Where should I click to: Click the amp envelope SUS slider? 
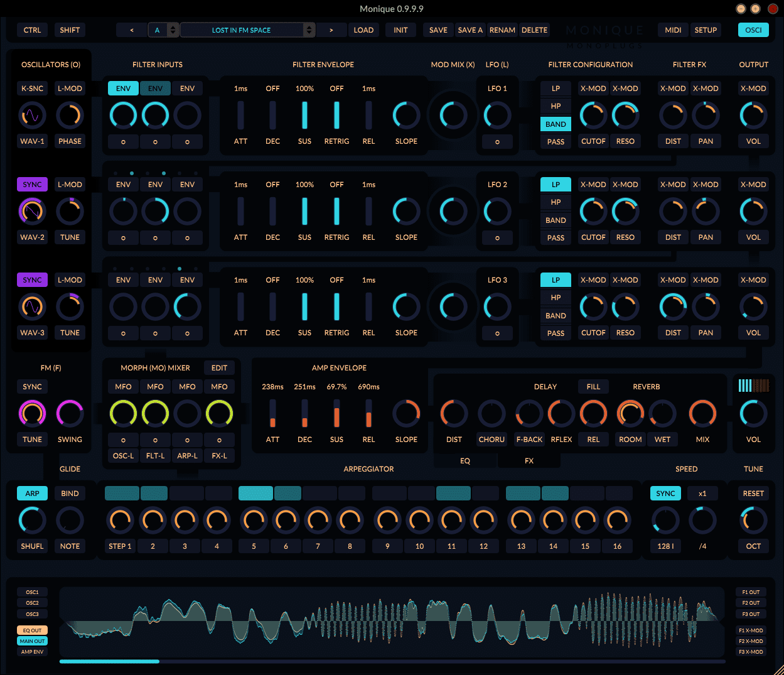pyautogui.click(x=336, y=414)
